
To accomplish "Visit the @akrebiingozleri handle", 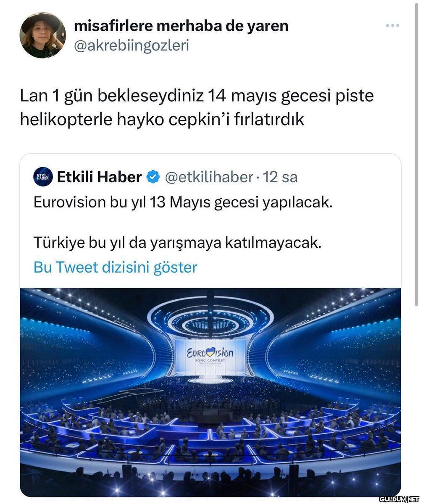I will pyautogui.click(x=131, y=45).
